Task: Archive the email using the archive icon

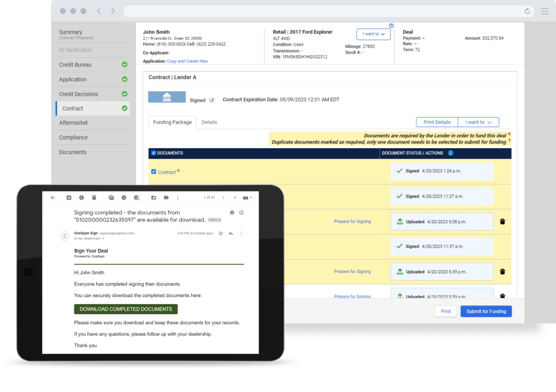Action: [x=69, y=198]
